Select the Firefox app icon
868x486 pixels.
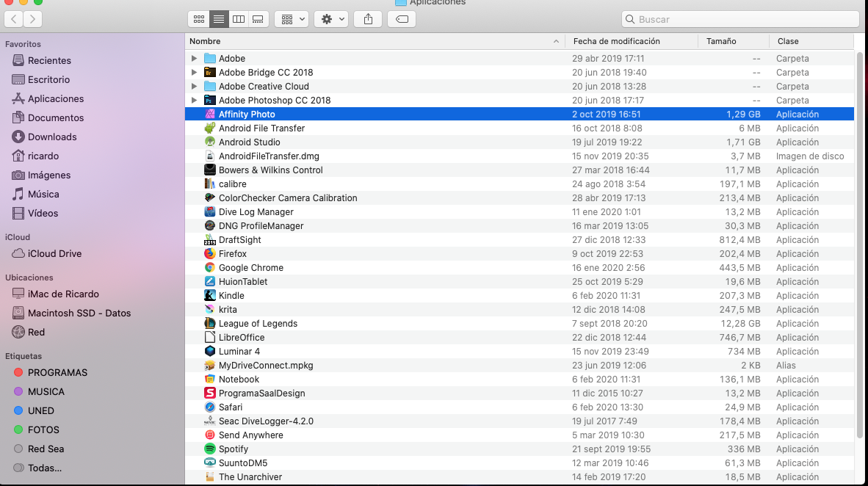[210, 253]
